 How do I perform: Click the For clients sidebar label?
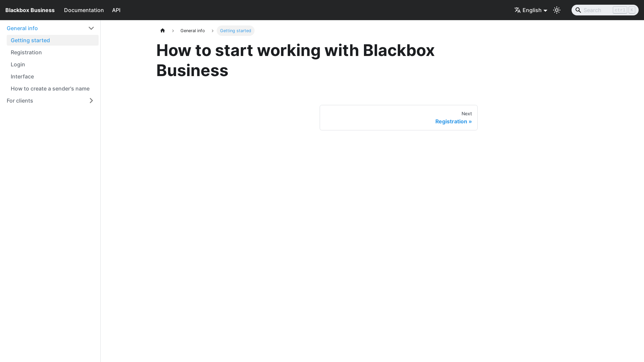tap(20, 101)
